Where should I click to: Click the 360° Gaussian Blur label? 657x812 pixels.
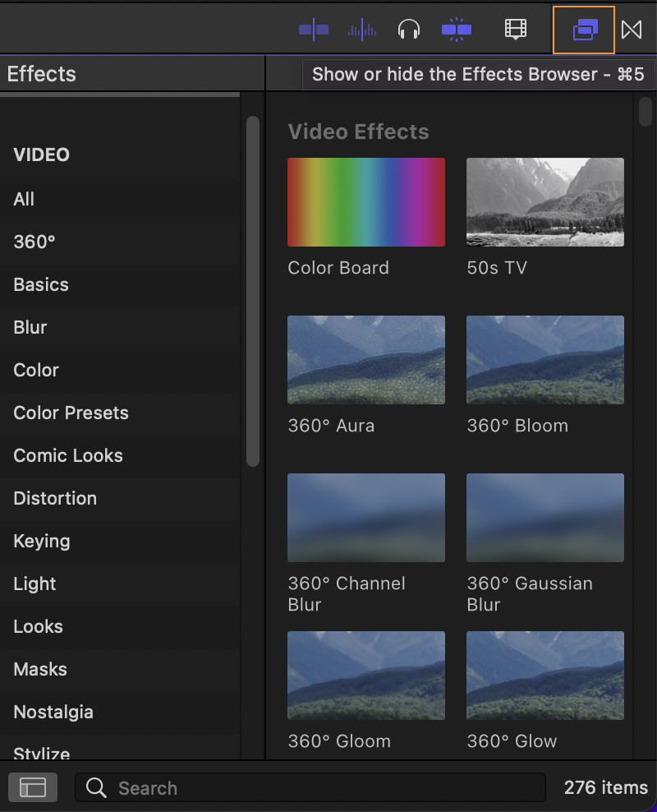pyautogui.click(x=530, y=594)
